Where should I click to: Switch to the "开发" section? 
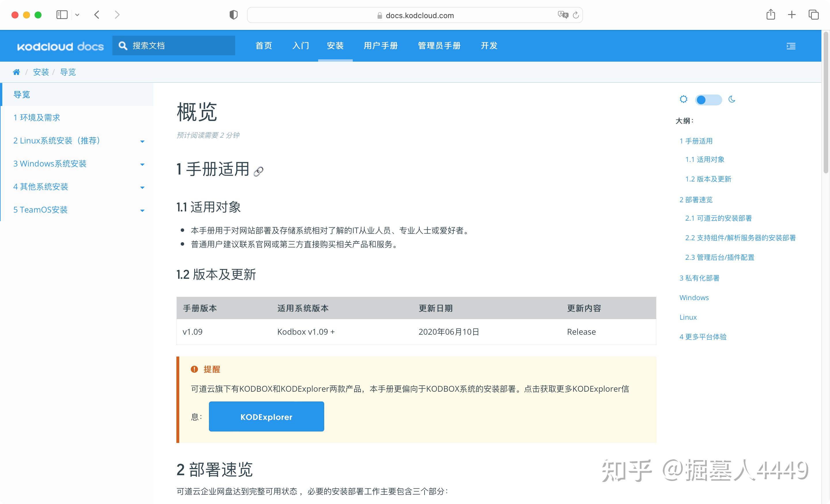[488, 46]
